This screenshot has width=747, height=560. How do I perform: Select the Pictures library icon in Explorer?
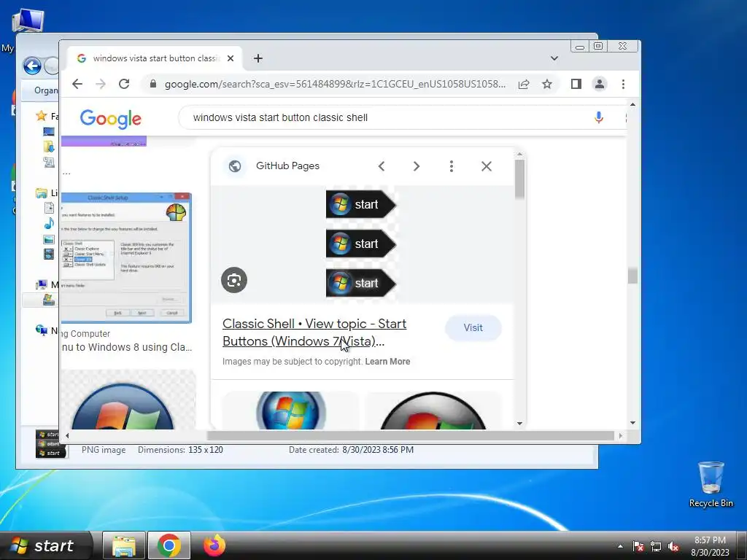pyautogui.click(x=49, y=239)
